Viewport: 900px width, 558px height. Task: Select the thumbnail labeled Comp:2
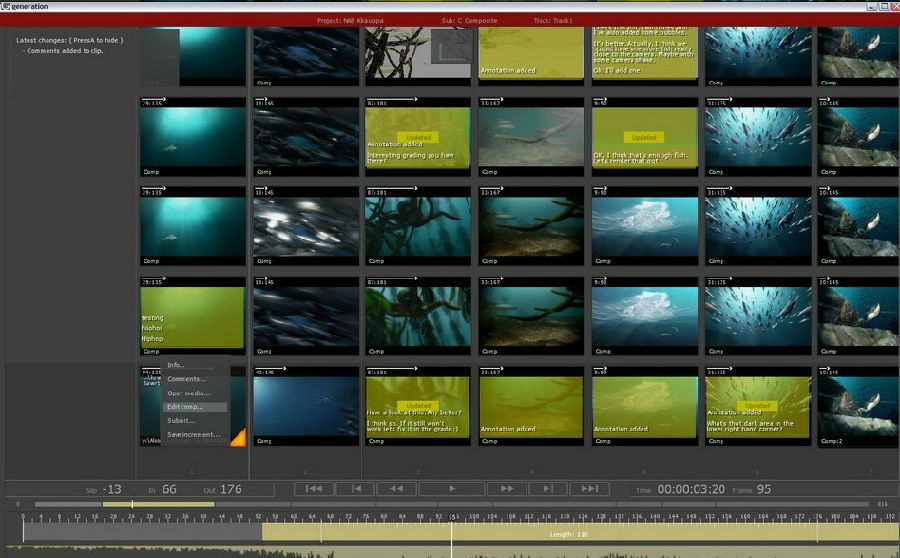[x=859, y=406]
